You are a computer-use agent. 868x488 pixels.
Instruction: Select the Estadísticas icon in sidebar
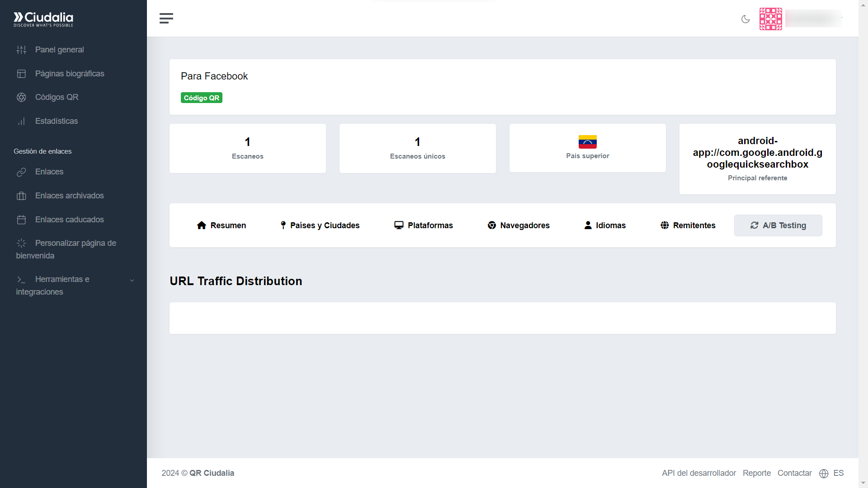pyautogui.click(x=21, y=121)
